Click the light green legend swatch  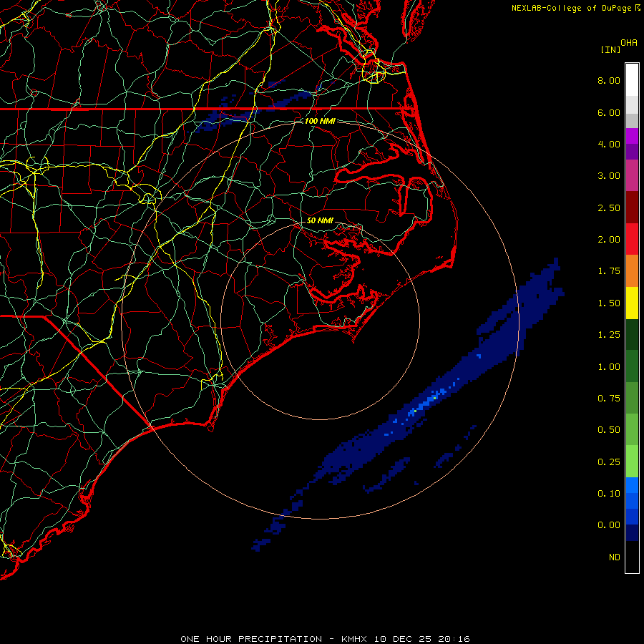point(632,462)
